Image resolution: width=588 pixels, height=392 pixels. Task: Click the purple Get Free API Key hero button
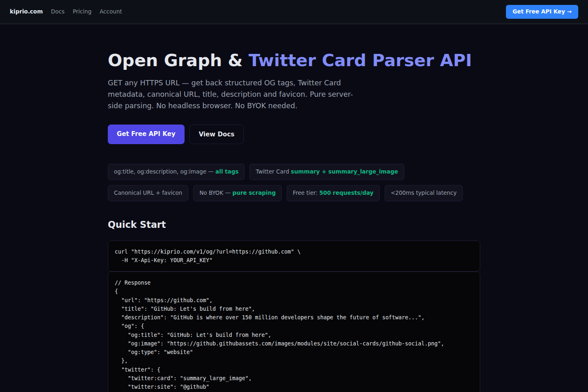coord(146,134)
